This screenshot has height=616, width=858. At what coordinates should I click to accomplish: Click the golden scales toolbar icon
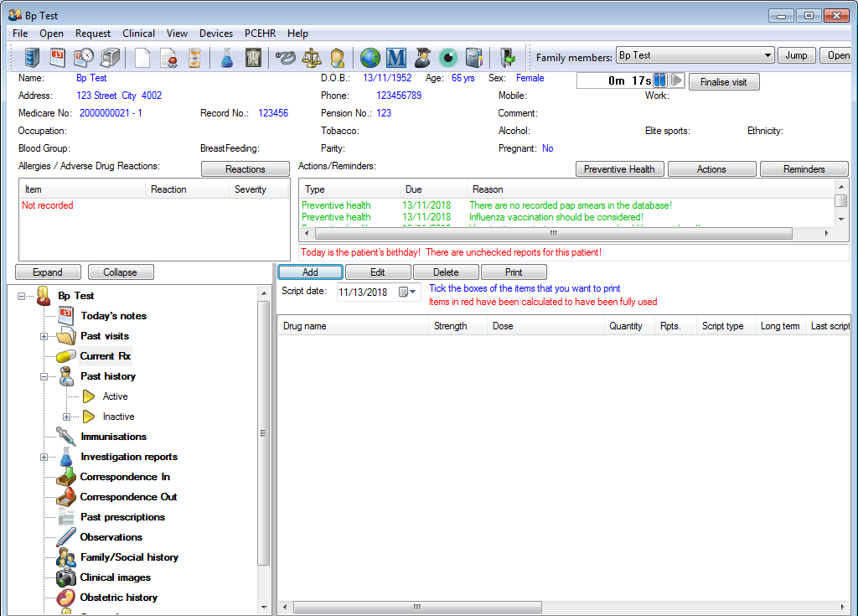click(312, 57)
